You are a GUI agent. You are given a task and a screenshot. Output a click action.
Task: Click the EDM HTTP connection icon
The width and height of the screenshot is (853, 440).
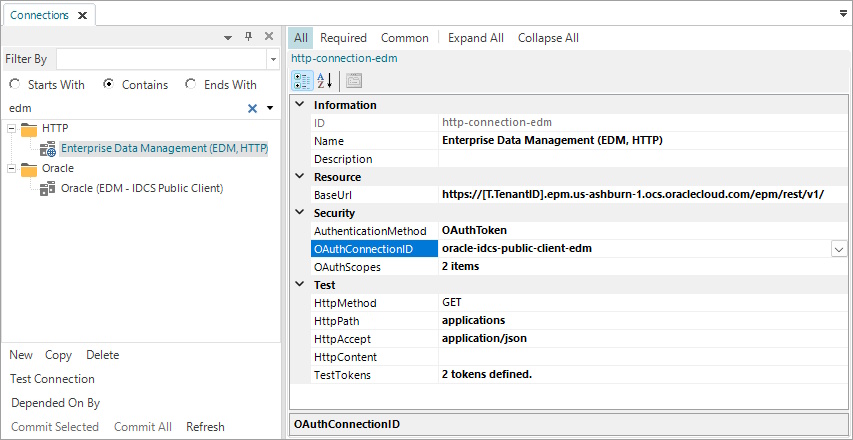coord(48,148)
